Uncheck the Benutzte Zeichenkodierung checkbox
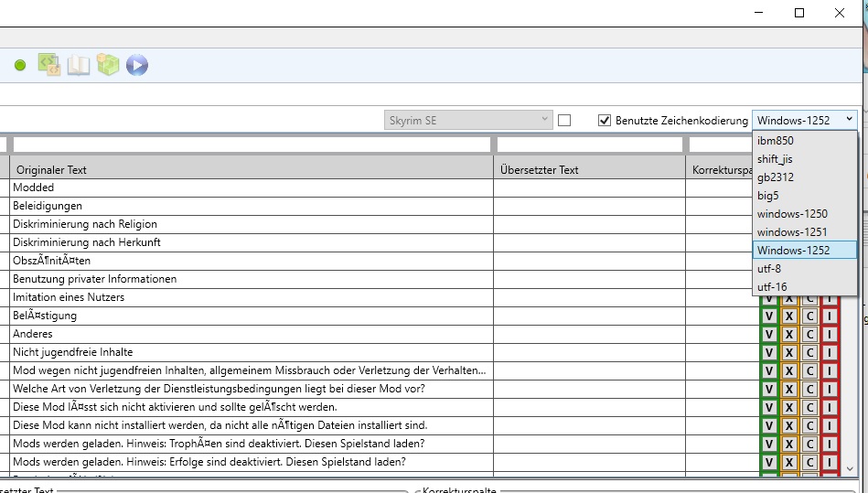868x493 pixels. tap(605, 120)
